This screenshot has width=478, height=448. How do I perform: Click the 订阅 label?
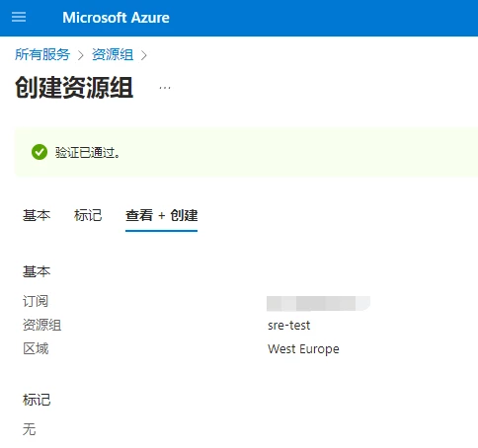pos(36,301)
